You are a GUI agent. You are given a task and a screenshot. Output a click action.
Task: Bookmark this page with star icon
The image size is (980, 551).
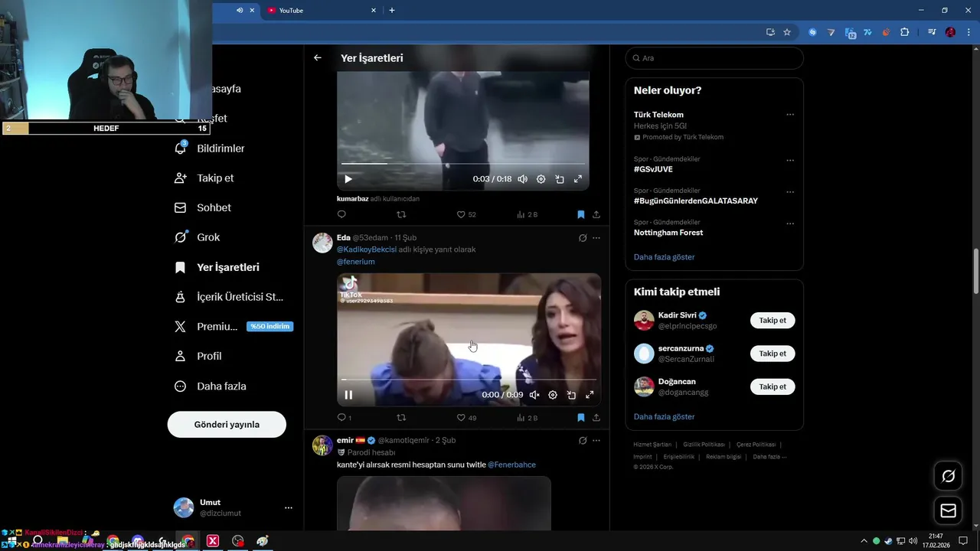click(787, 32)
